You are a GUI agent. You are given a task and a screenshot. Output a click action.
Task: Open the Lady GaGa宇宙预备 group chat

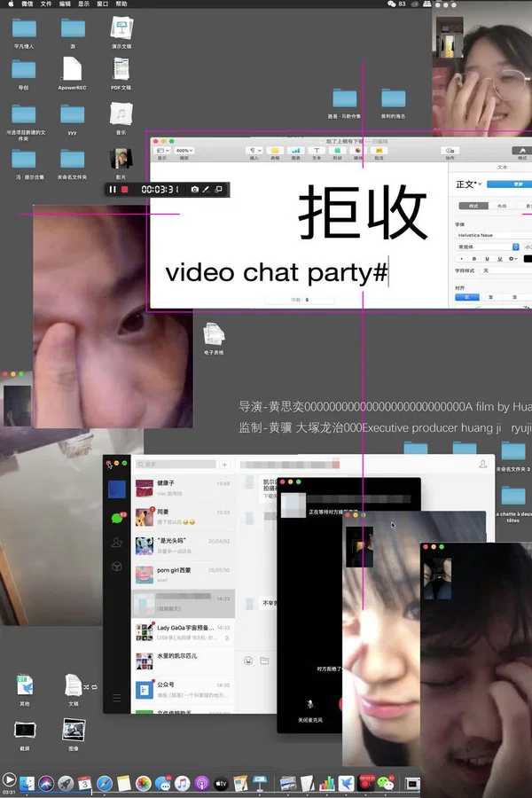point(183,632)
